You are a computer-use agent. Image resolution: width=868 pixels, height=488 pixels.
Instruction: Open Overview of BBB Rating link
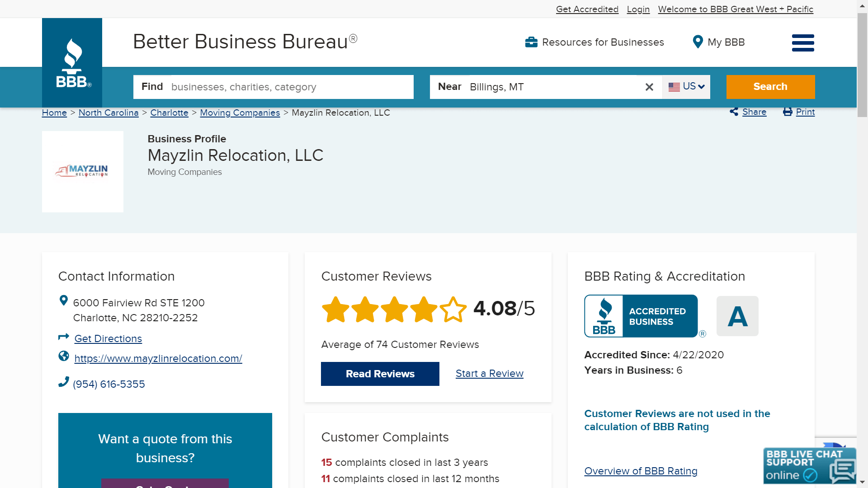[x=641, y=471]
